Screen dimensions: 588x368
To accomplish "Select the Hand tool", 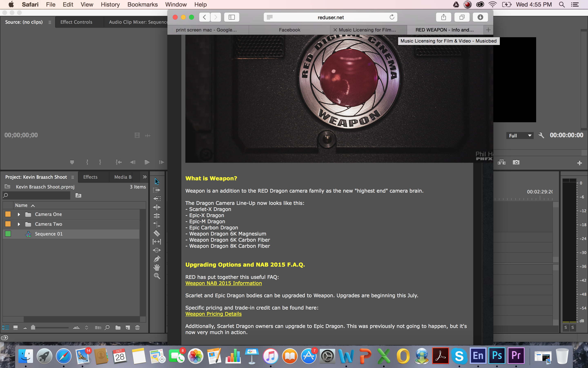I will 157,267.
